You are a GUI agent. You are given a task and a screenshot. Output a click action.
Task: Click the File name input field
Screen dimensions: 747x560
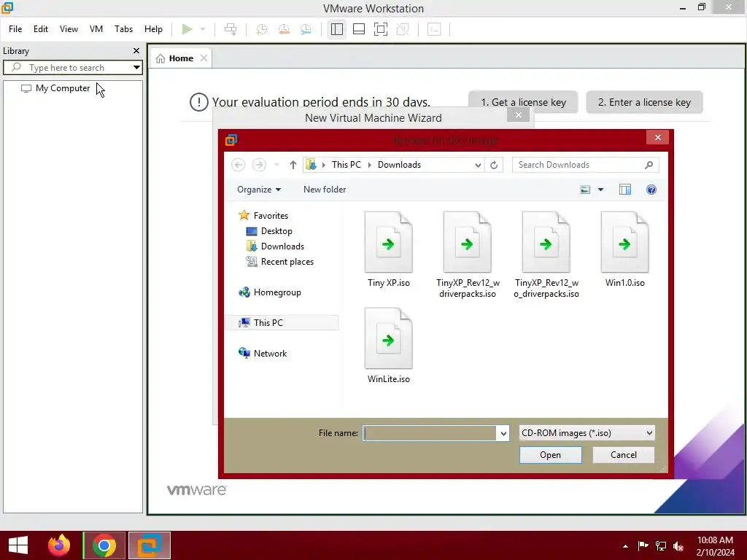(430, 433)
